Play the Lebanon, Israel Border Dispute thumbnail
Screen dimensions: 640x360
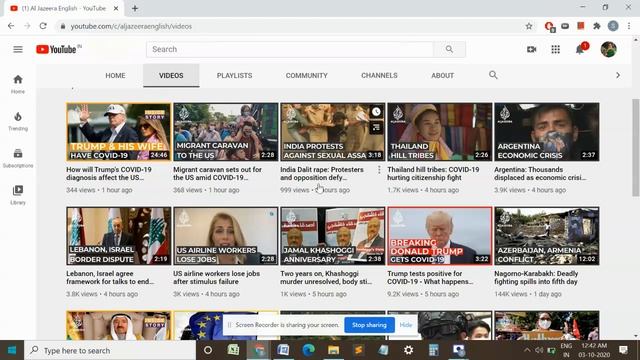coord(119,236)
